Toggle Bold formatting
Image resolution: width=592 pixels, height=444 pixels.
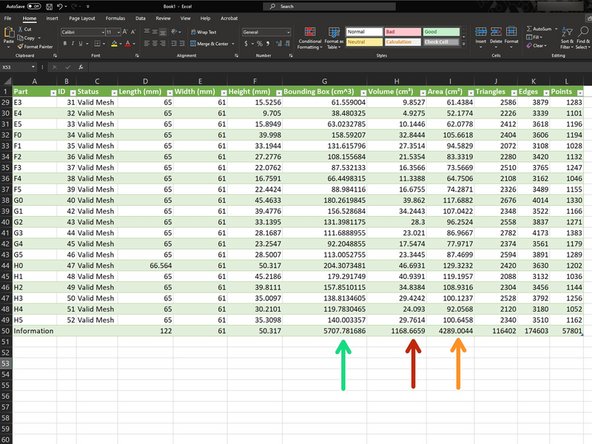click(x=65, y=44)
